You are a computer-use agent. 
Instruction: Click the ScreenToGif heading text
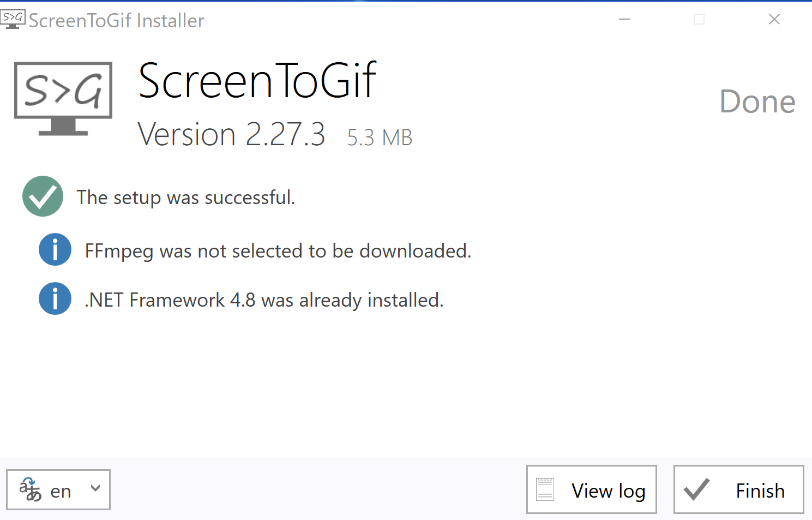tap(257, 81)
